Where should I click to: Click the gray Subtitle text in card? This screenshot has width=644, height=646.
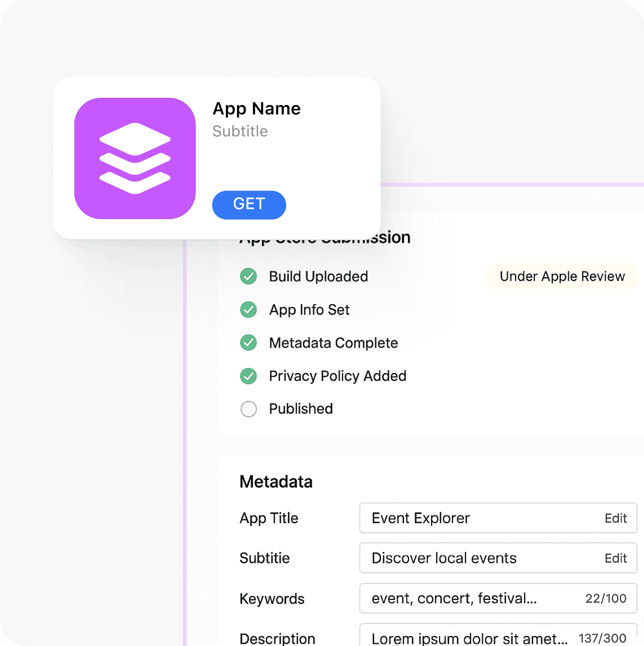(240, 131)
